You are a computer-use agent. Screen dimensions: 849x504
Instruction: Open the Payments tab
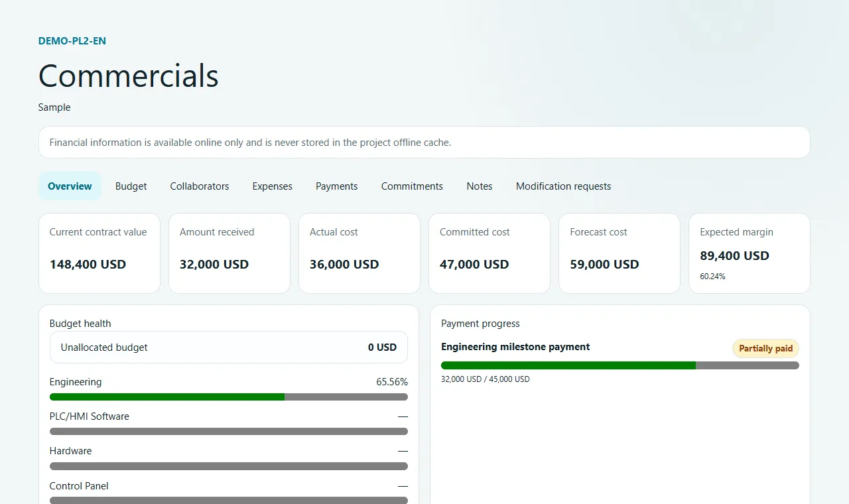coord(337,186)
